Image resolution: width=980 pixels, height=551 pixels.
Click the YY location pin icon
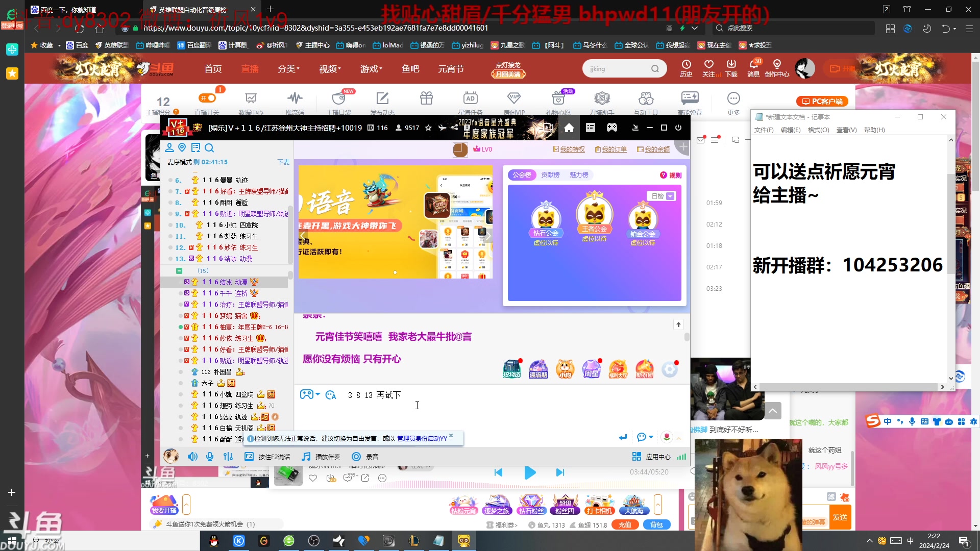182,148
